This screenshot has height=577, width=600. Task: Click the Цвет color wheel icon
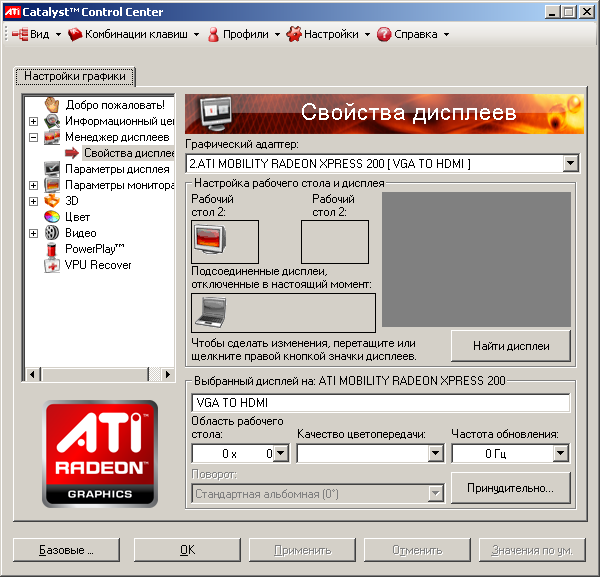pos(52,217)
